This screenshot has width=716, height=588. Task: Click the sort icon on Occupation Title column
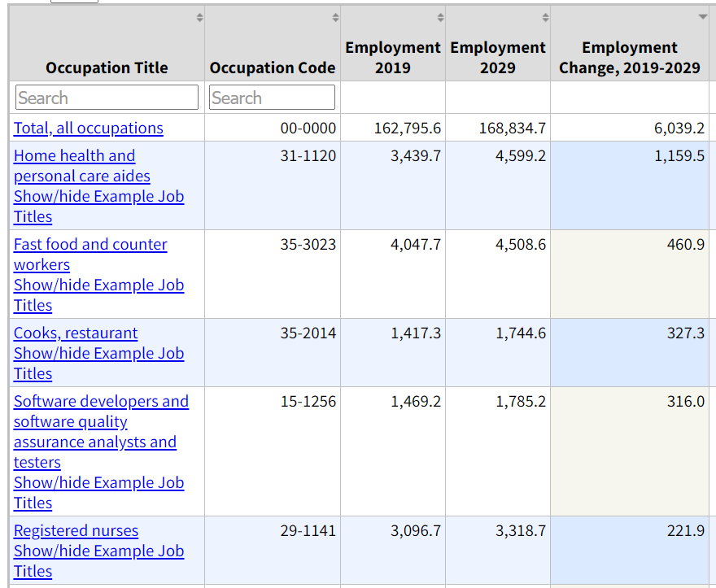[x=201, y=16]
